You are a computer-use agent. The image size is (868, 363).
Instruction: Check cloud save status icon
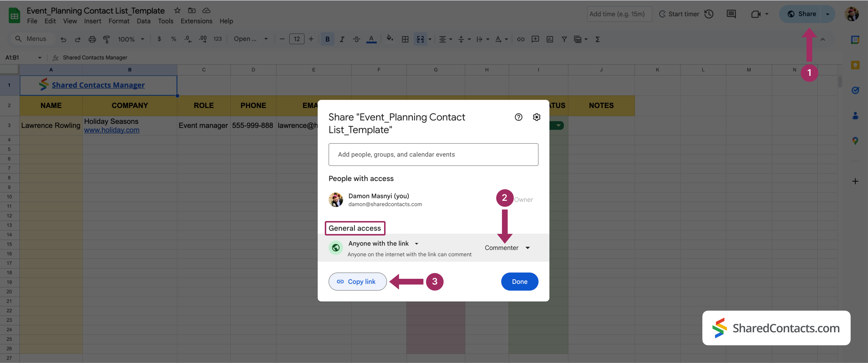206,10
